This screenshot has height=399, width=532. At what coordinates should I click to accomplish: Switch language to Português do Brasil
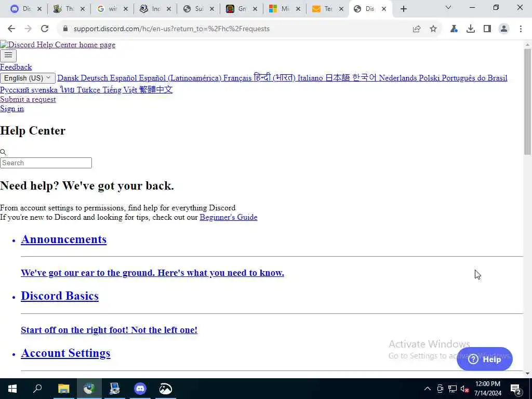click(474, 78)
